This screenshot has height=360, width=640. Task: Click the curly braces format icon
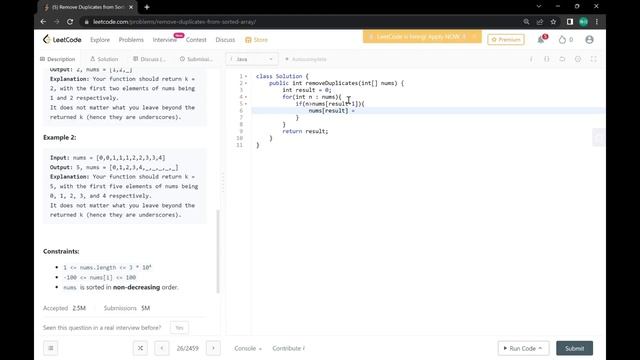coord(547,59)
